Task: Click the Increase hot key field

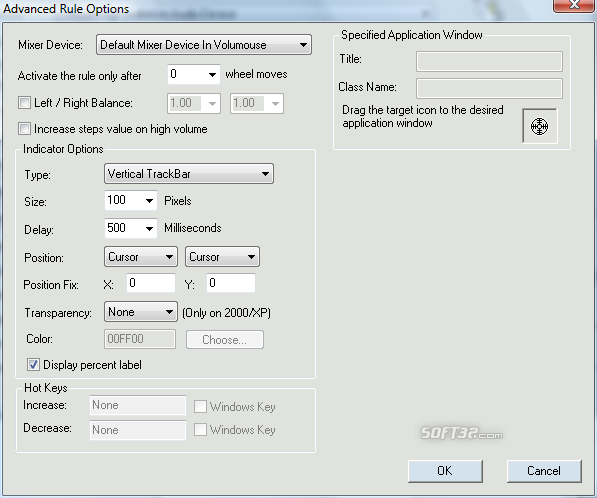Action: coord(138,405)
